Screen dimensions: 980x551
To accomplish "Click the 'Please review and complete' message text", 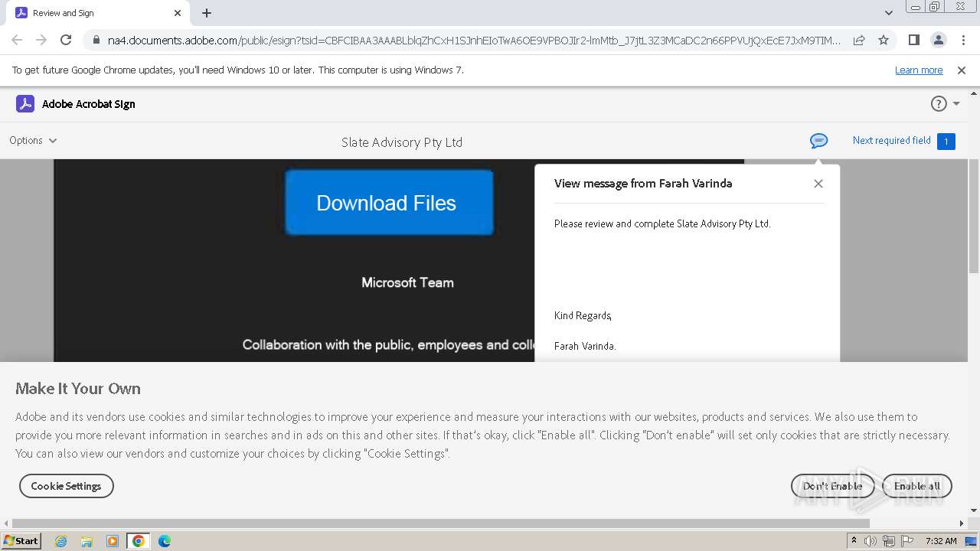I will pyautogui.click(x=662, y=224).
